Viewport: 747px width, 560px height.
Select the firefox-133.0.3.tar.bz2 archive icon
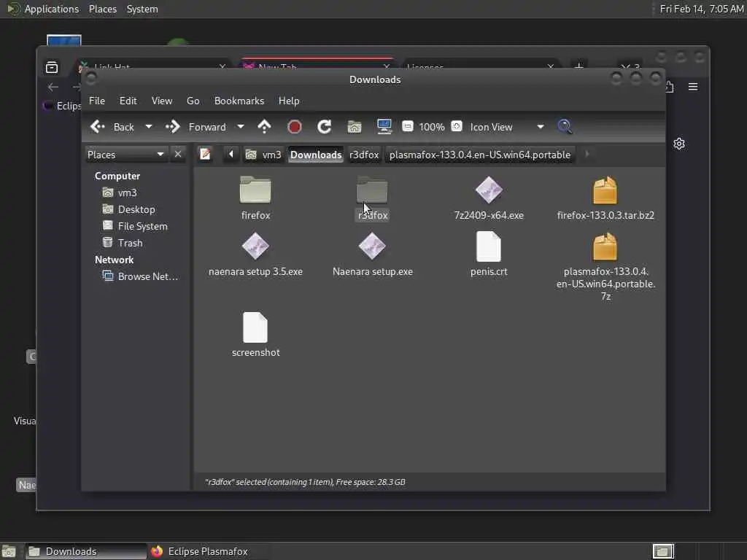tap(605, 190)
